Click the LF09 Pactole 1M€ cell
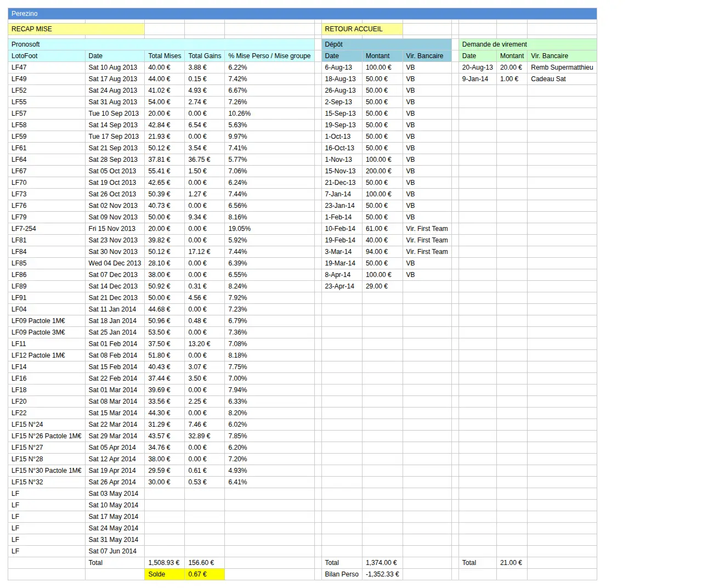Viewport: 702px width, 588px height. pyautogui.click(x=47, y=321)
